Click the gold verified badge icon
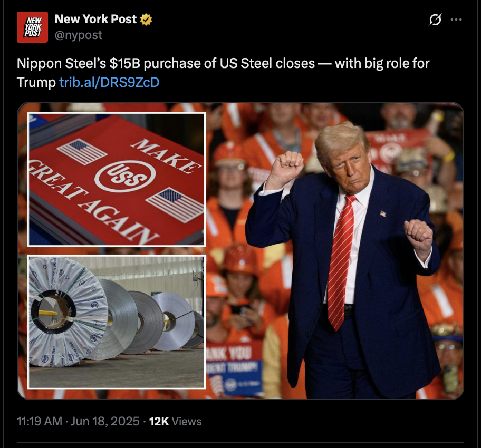481x448 pixels. pos(146,20)
